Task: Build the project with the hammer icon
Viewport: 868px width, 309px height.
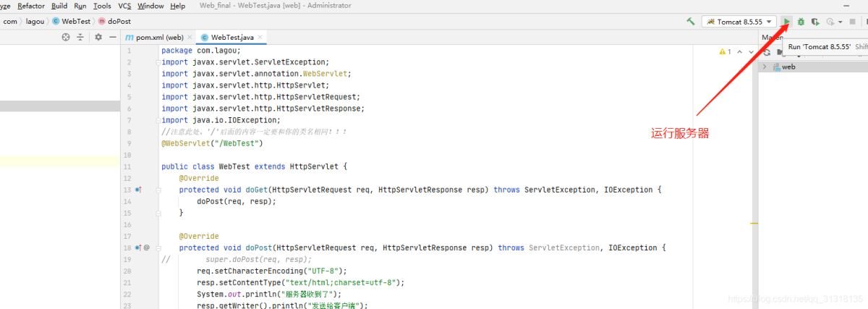Action: (x=691, y=22)
